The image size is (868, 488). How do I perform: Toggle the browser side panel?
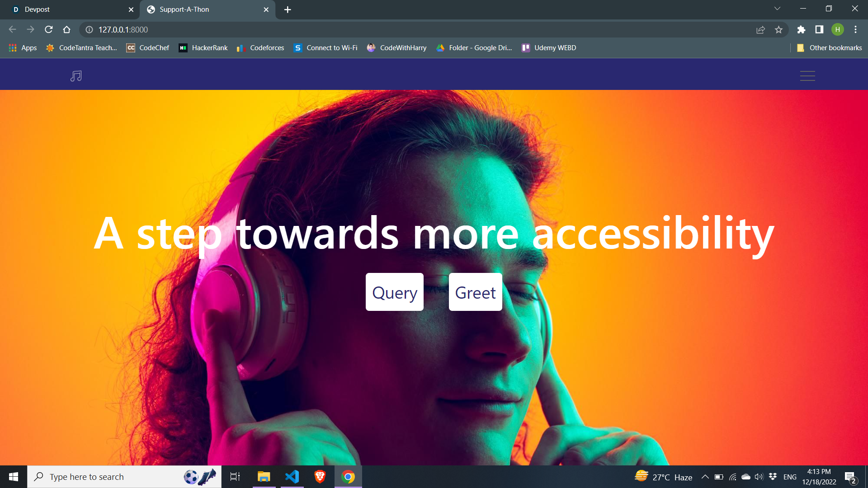click(819, 30)
